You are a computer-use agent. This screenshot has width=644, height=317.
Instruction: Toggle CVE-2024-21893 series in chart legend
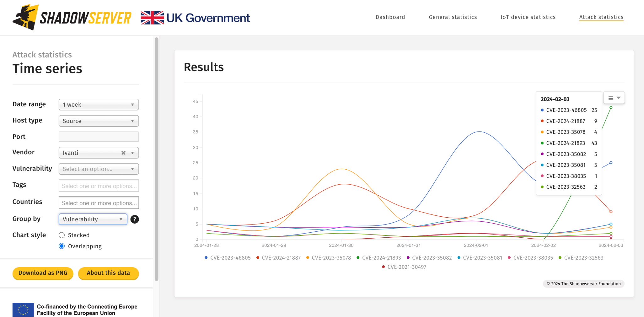[x=379, y=258]
